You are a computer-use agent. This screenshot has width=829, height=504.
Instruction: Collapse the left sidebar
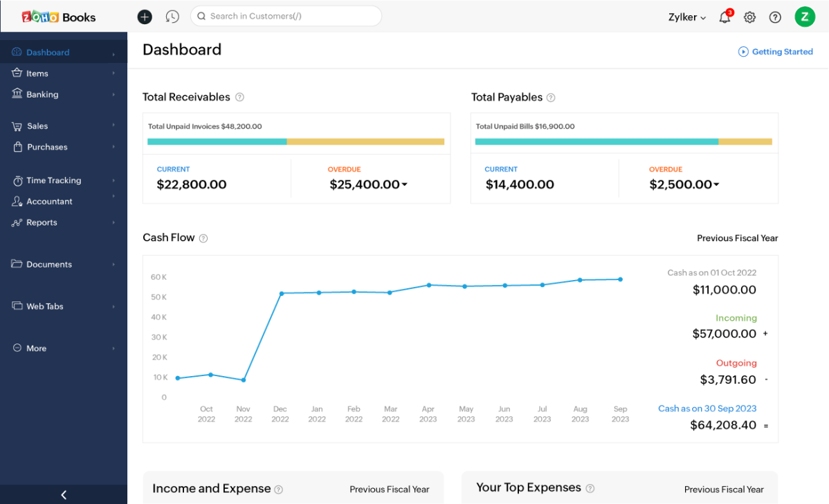click(64, 494)
